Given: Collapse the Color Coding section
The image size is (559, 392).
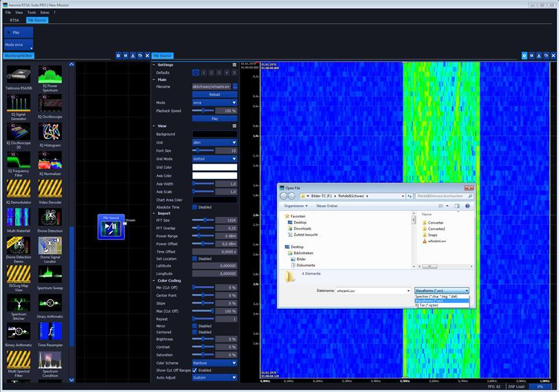Looking at the screenshot, I should [154, 281].
